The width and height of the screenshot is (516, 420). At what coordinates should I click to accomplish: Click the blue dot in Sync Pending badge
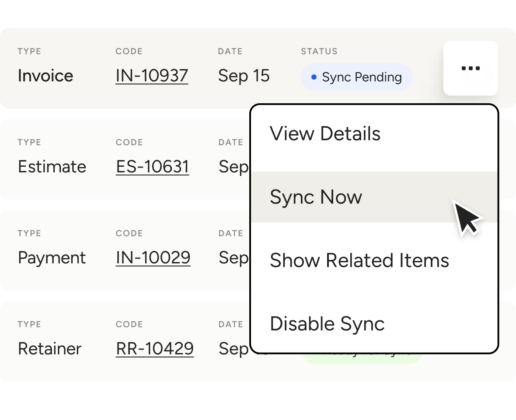pos(314,77)
